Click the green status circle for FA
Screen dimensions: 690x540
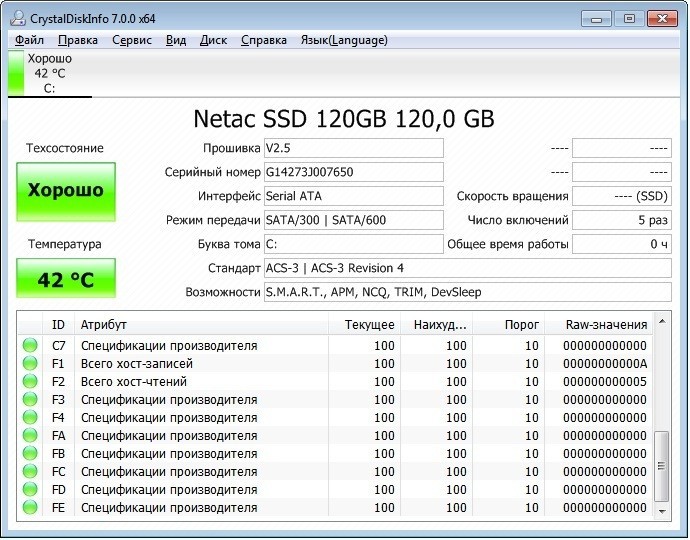30,436
